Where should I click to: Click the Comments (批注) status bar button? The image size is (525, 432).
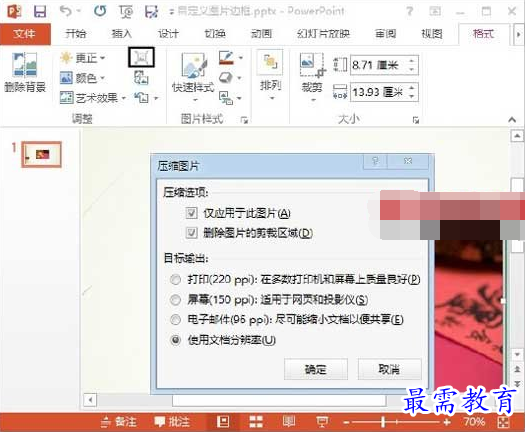click(x=172, y=422)
